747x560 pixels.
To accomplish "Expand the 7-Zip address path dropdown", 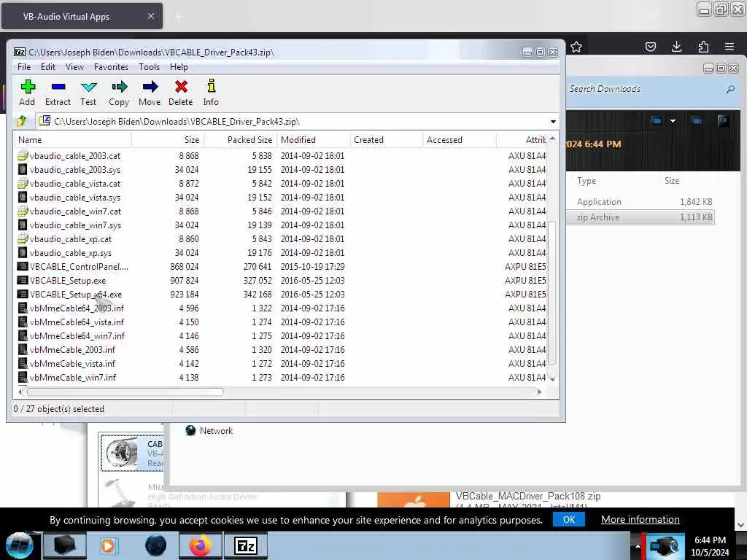I will pyautogui.click(x=553, y=122).
